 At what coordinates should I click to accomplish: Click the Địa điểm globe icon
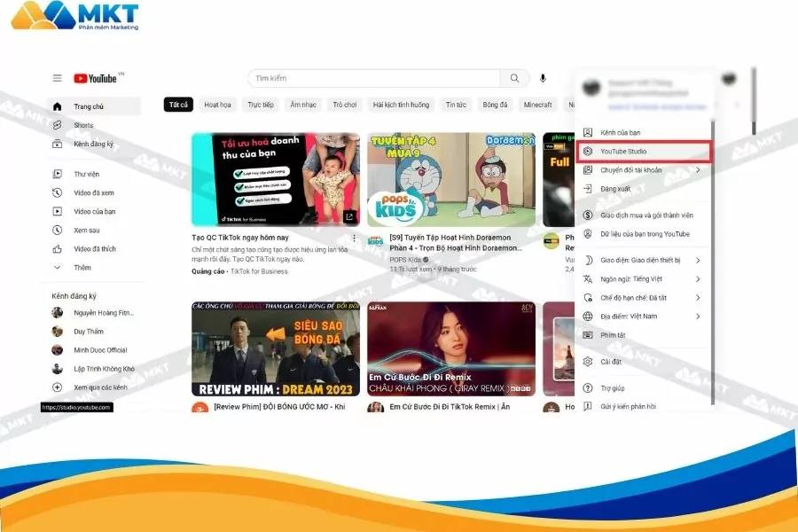click(588, 317)
